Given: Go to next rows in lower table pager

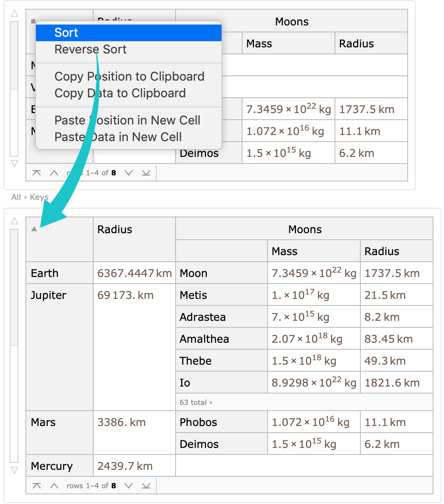Looking at the screenshot, I should click(x=129, y=486).
